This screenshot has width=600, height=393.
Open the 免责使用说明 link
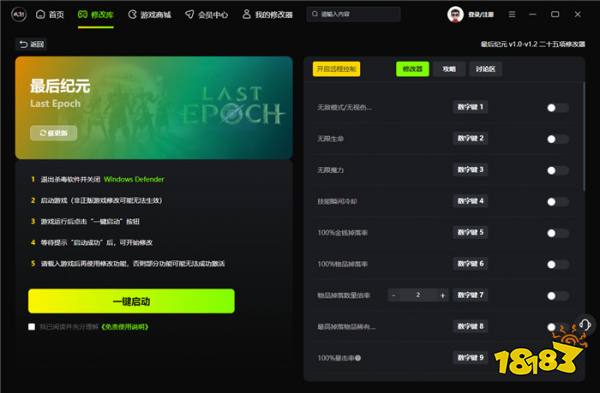pyautogui.click(x=125, y=327)
